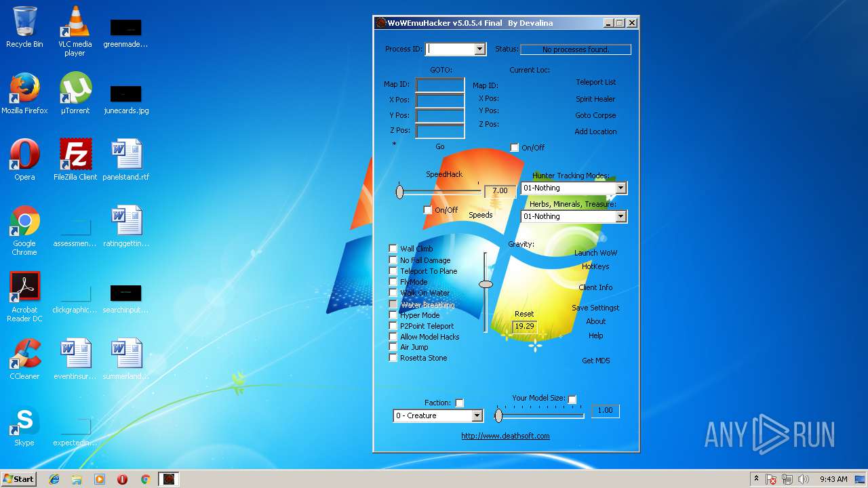This screenshot has width=868, height=488.
Task: Select assessmen file icon
Action: tap(75, 232)
